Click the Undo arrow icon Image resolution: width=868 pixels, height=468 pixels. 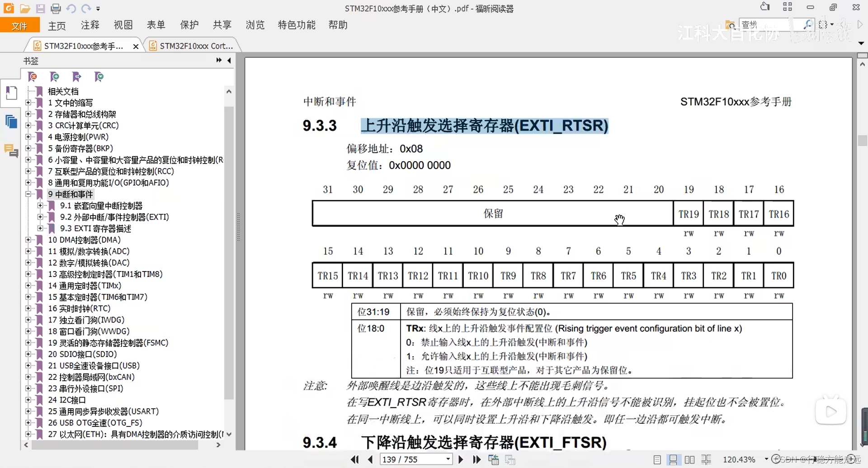[x=71, y=8]
